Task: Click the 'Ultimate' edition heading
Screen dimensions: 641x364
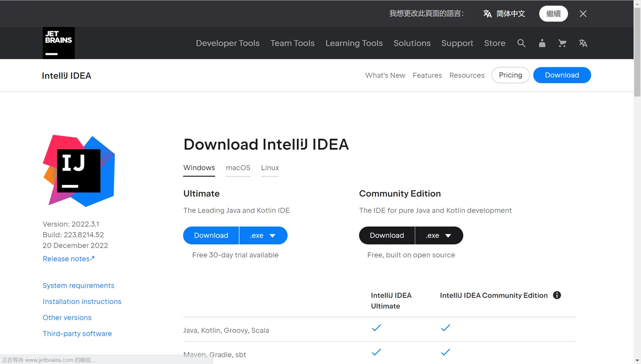Action: (201, 194)
